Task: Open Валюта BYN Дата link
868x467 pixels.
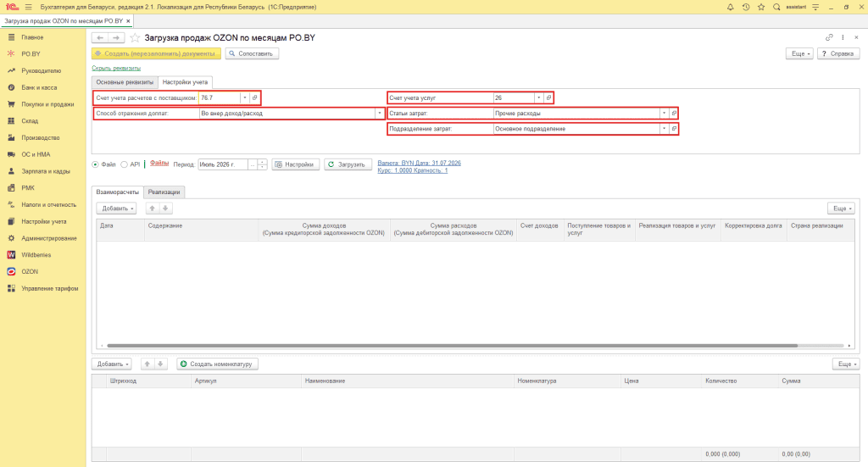Action: [x=419, y=163]
